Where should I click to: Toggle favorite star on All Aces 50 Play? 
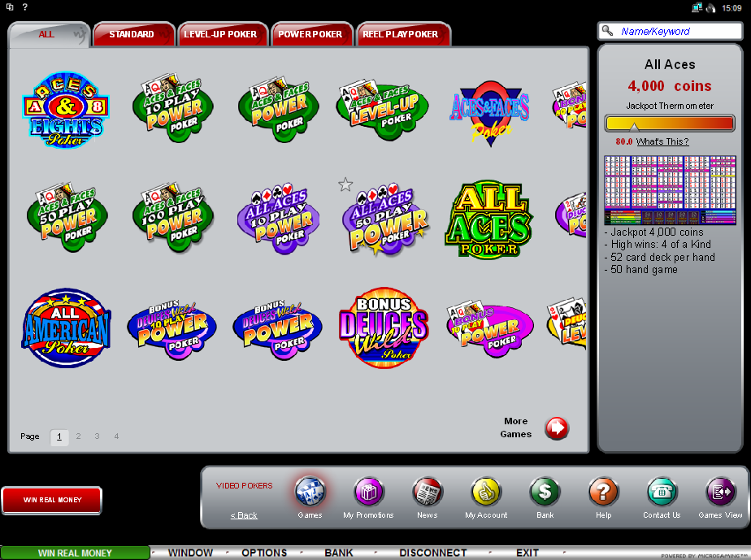(345, 184)
